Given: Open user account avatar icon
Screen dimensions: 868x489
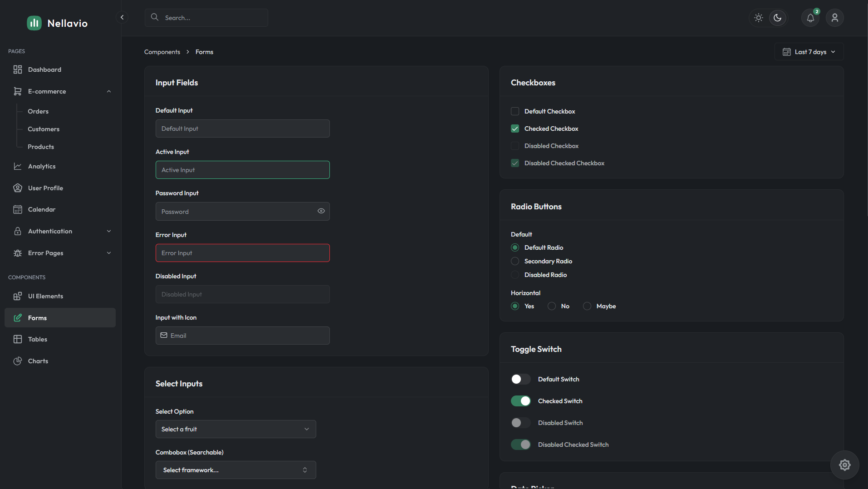Looking at the screenshot, I should point(835,18).
